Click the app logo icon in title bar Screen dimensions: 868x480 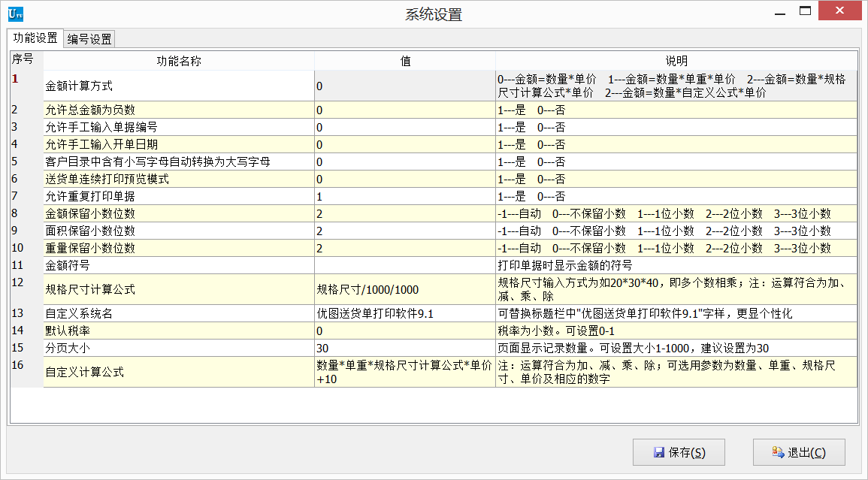click(16, 14)
